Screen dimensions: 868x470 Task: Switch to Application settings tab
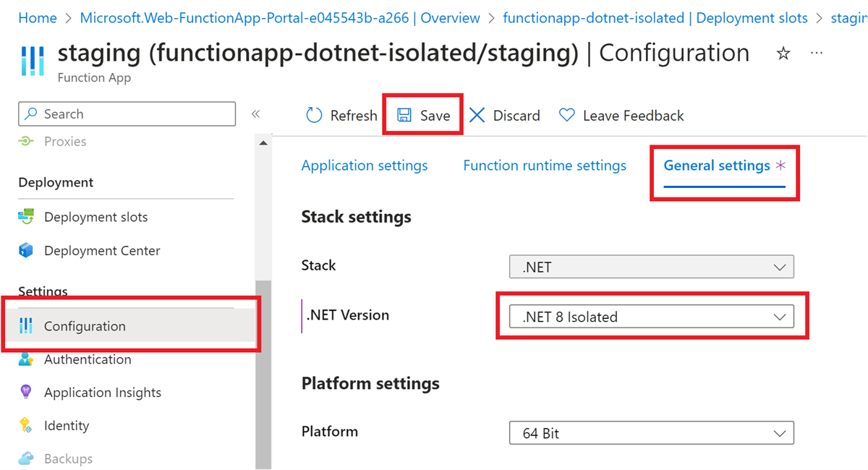pyautogui.click(x=365, y=166)
